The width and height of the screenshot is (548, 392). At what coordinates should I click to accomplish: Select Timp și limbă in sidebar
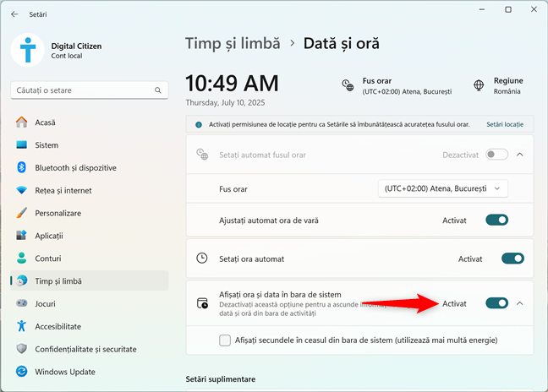[90, 280]
